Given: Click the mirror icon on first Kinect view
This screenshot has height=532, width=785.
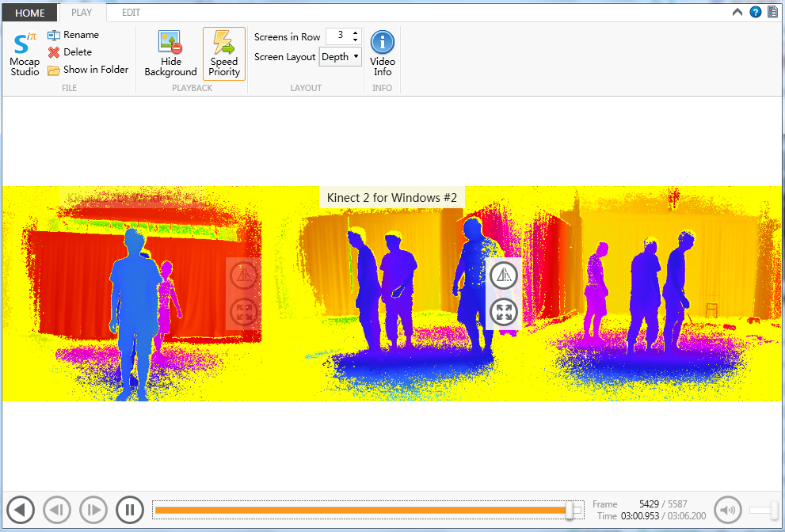Looking at the screenshot, I should coord(244,275).
